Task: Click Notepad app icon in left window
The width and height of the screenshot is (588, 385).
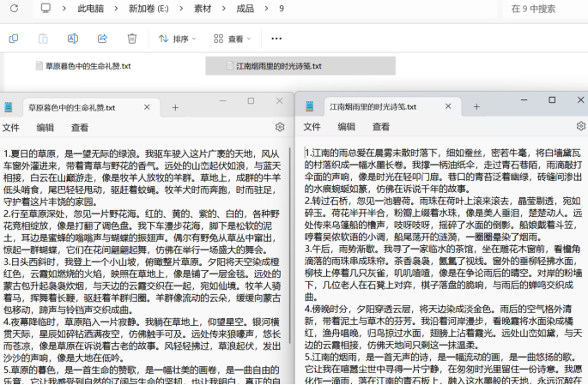Action: pyautogui.click(x=9, y=107)
